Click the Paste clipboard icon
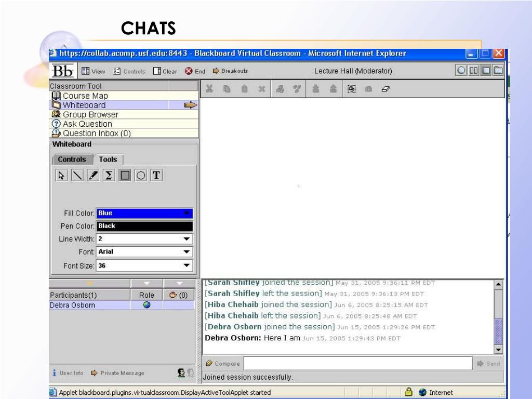The height and width of the screenshot is (399, 532). (x=244, y=89)
